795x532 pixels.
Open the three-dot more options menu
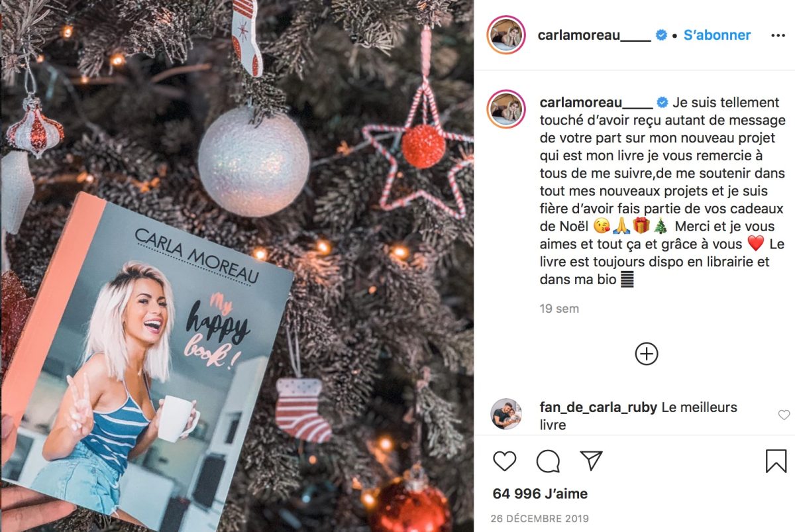(x=778, y=35)
